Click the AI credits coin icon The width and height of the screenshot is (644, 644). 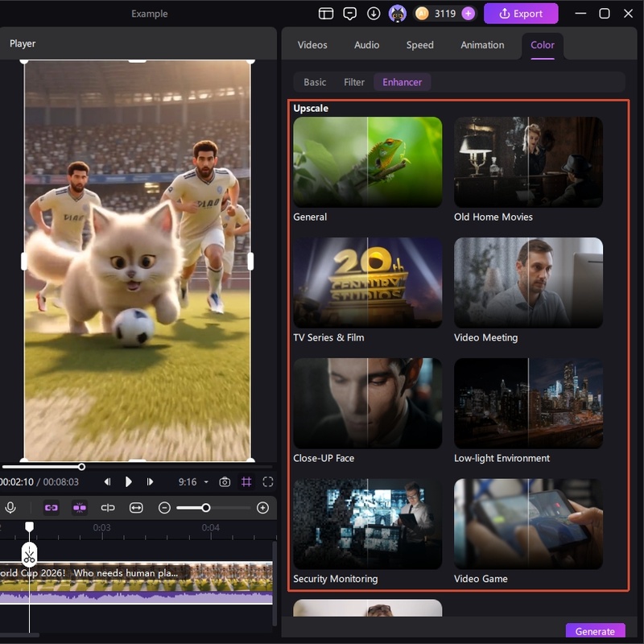pos(421,14)
